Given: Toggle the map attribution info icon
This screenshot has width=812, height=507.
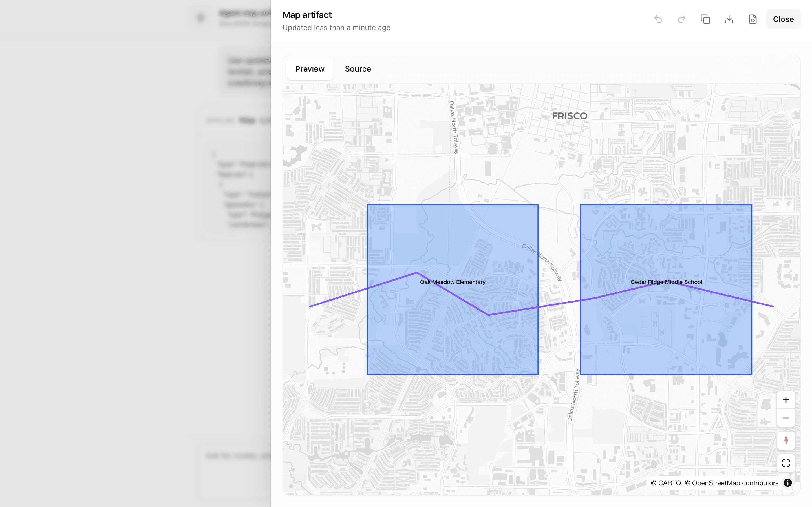Looking at the screenshot, I should click(787, 483).
